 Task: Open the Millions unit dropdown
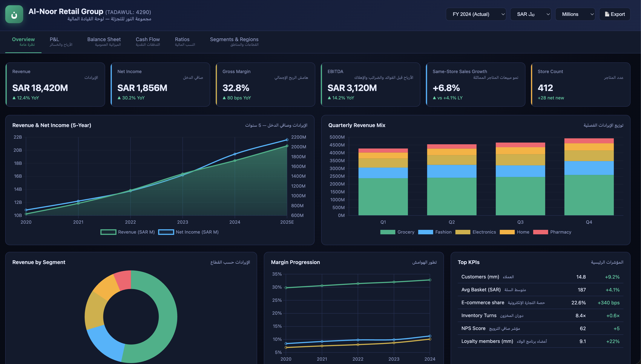[x=575, y=14]
